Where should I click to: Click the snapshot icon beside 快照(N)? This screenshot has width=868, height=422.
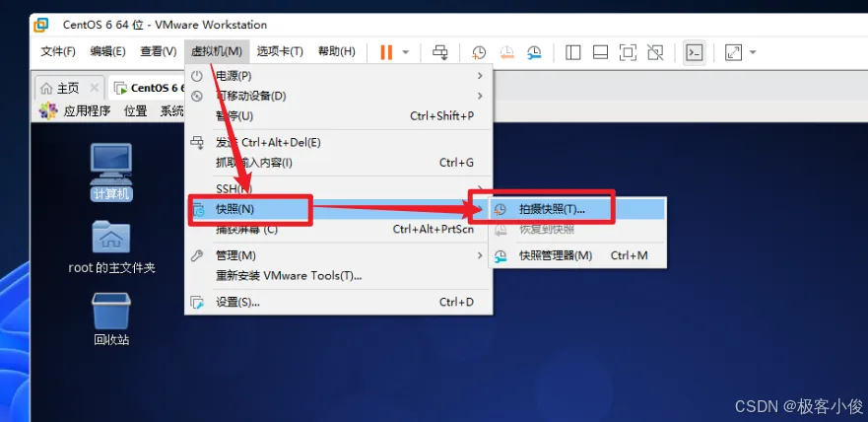tap(198, 209)
